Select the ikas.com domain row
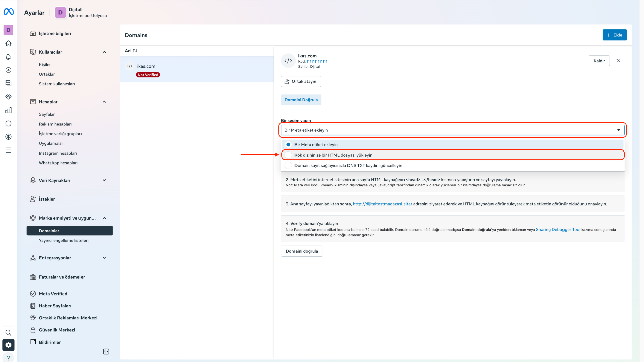The width and height of the screenshot is (644, 362). click(197, 69)
